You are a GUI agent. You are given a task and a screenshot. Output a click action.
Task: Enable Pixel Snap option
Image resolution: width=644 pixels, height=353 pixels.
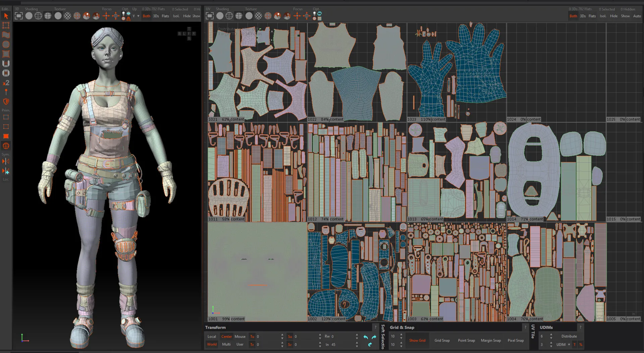click(x=515, y=341)
